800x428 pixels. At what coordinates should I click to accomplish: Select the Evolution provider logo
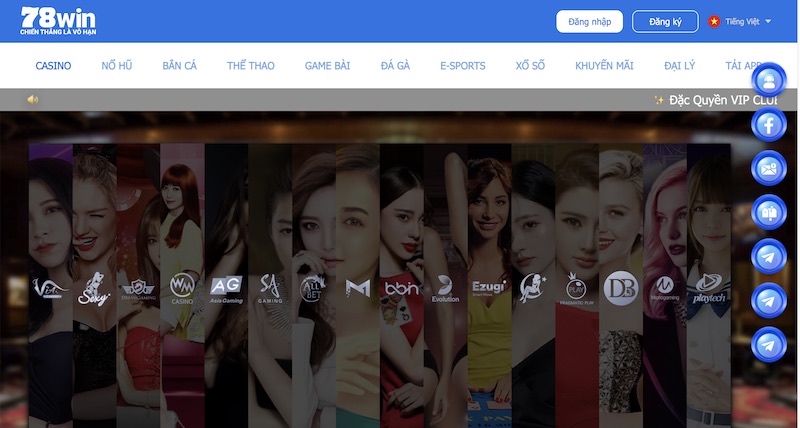pos(445,289)
